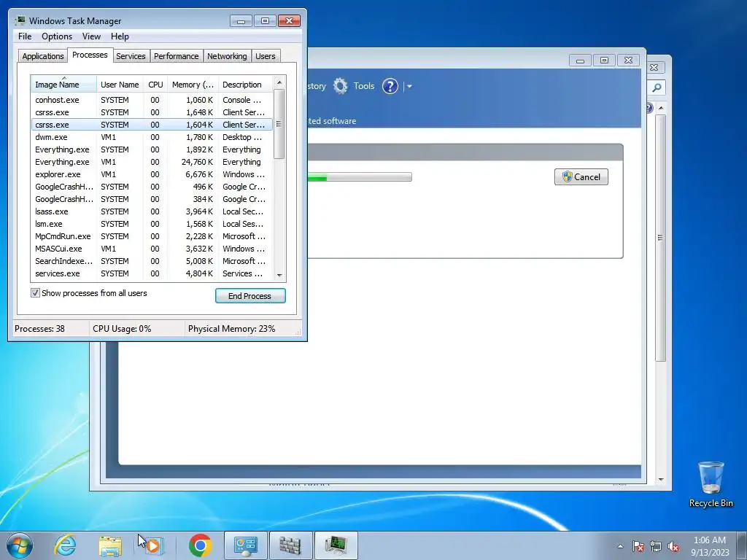The height and width of the screenshot is (560, 747).
Task: Open the Recycle Bin desktop icon
Action: point(711,484)
